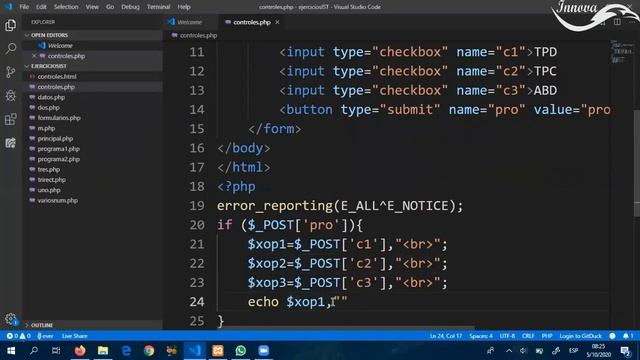The width and height of the screenshot is (640, 360).
Task: Show hidden system tray icons
Action: [509, 351]
